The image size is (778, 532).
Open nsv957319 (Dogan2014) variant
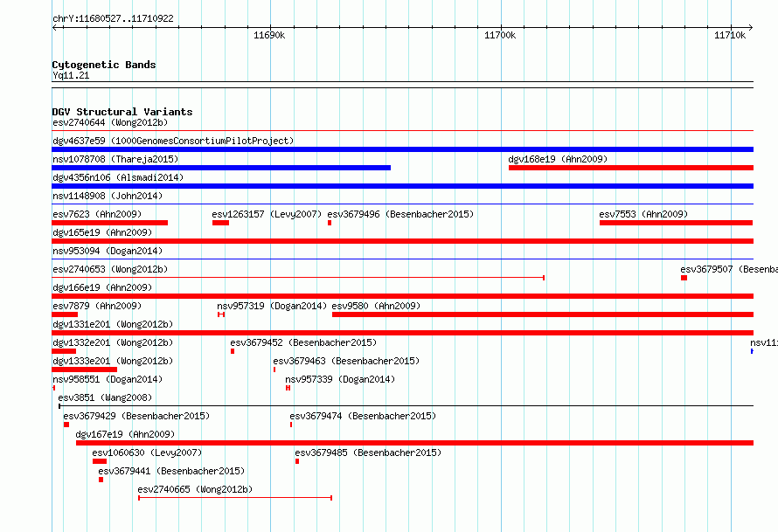pyautogui.click(x=272, y=306)
